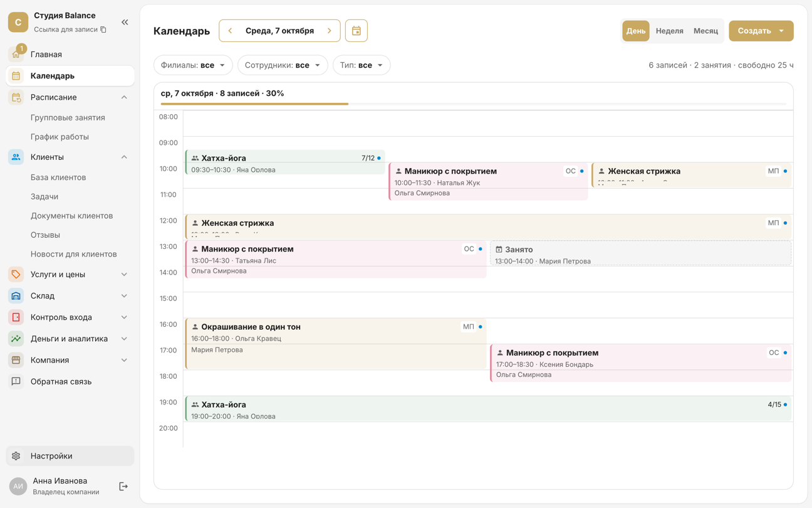Open the 19:00 Хатха-йога class
This screenshot has height=508, width=812.
pos(489,409)
